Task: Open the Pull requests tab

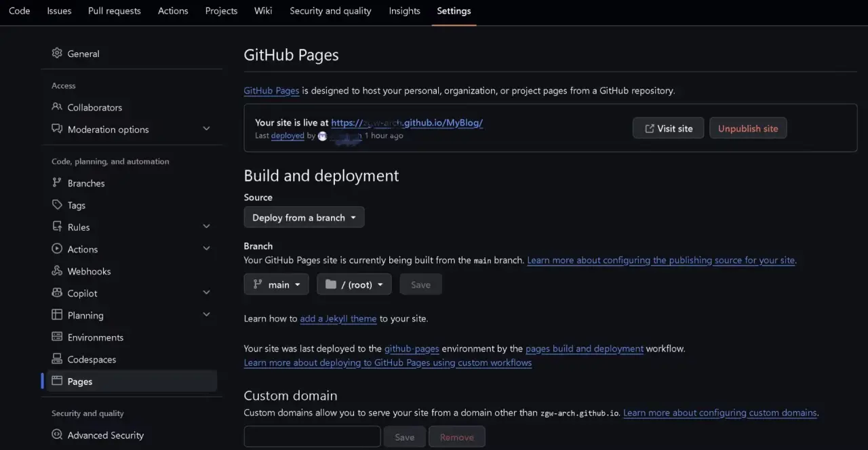Action: click(x=115, y=11)
